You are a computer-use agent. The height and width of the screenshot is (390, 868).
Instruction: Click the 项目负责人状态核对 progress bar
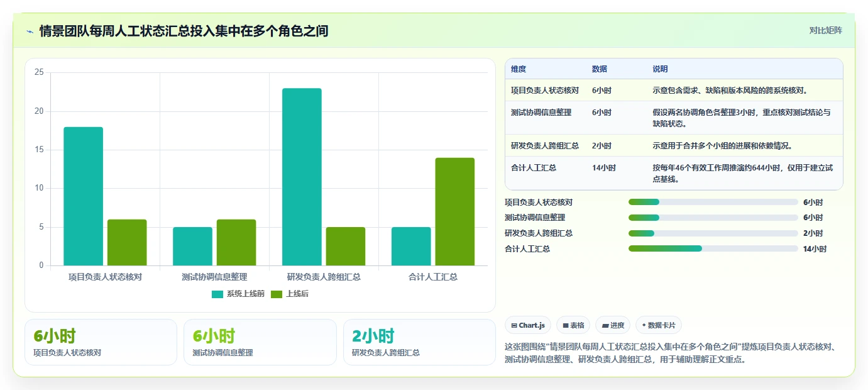point(713,202)
